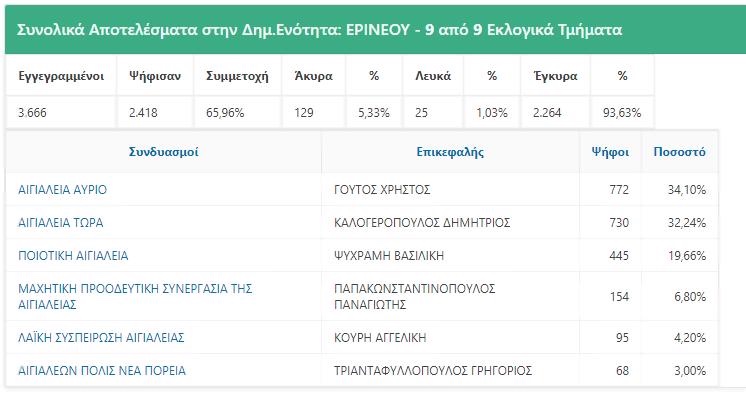746x402 pixels.
Task: Open the ΠΟΙΟΤΙΚΗ ΑΙΓΙΑΛΕΙΑ party link
Action: tap(73, 255)
